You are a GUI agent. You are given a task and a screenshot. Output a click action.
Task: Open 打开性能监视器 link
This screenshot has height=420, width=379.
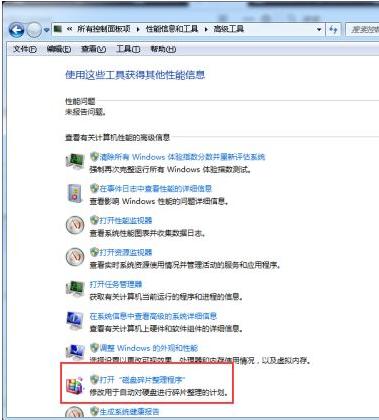click(126, 220)
